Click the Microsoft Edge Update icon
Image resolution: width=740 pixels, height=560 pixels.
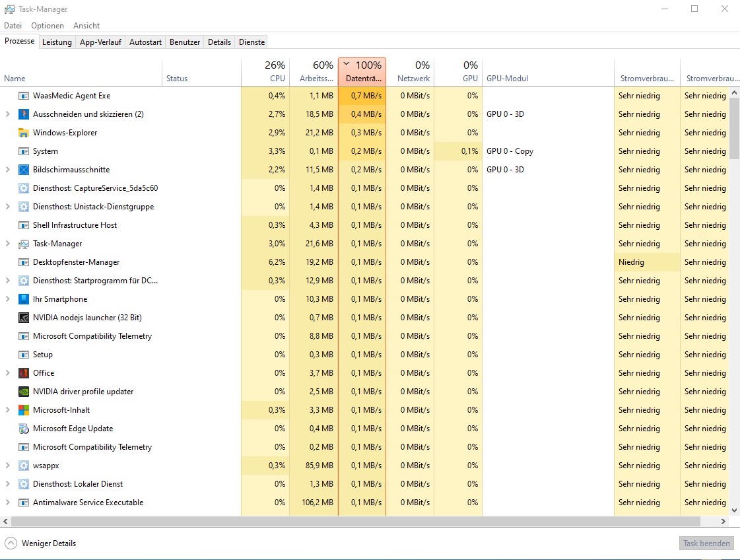click(x=24, y=429)
